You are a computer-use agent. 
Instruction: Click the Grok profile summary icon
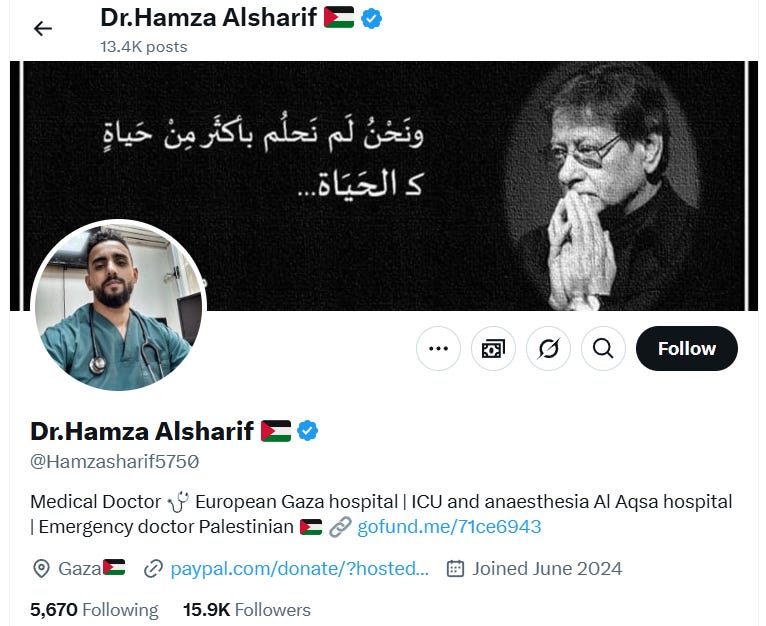click(x=548, y=348)
